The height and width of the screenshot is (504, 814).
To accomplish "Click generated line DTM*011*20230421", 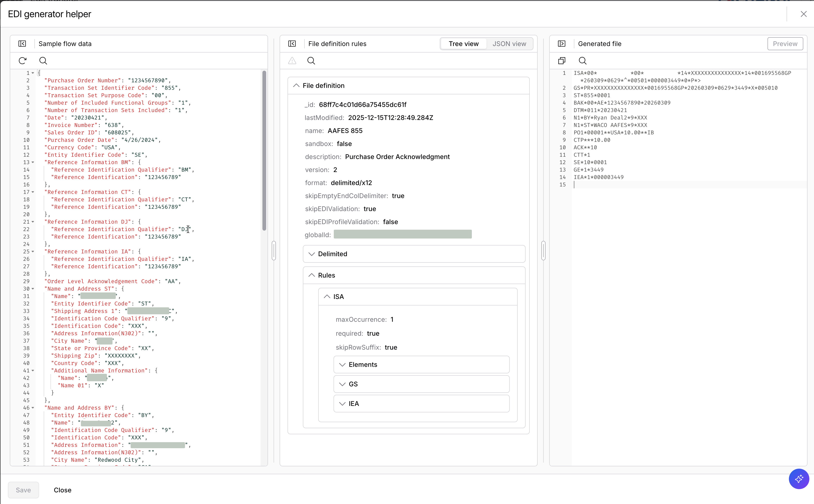I will 600,110.
